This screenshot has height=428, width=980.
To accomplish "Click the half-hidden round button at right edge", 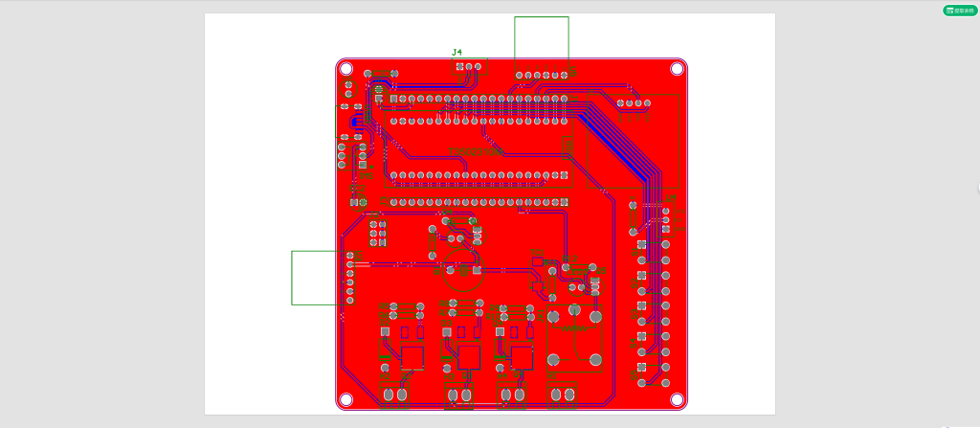I will point(977,190).
